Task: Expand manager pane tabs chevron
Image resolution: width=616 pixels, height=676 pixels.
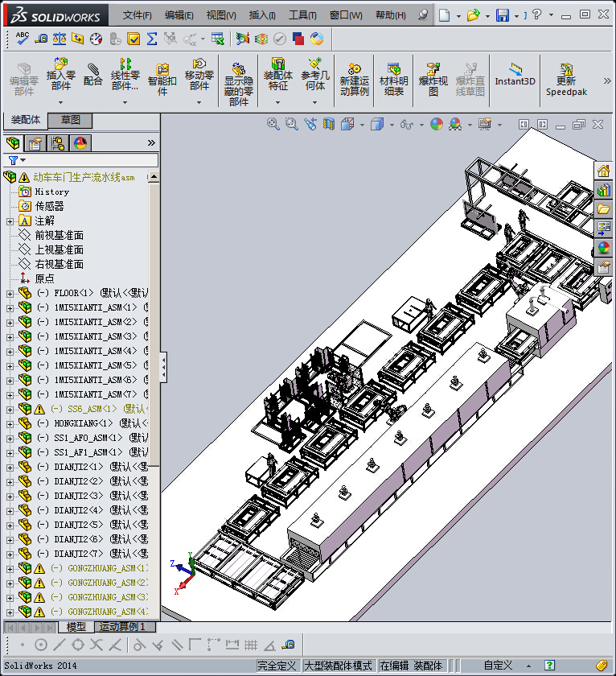Action: tap(151, 142)
